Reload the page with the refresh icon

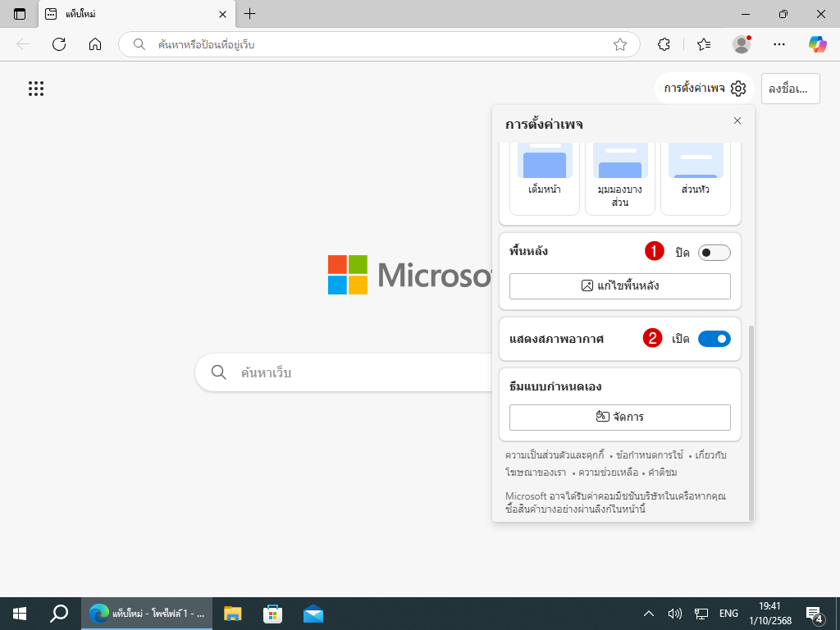tap(59, 44)
